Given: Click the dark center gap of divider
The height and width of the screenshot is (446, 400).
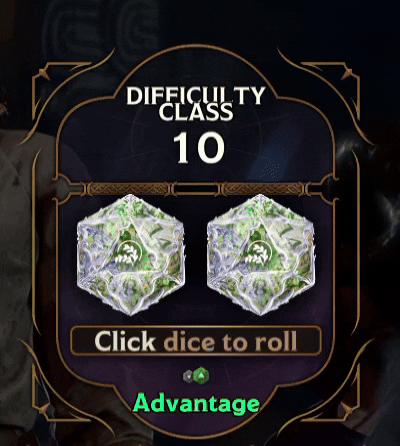Looking at the screenshot, I should [197, 189].
